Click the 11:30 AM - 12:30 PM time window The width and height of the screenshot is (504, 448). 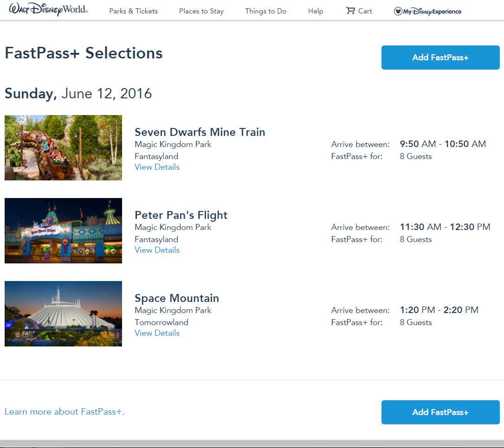(445, 227)
